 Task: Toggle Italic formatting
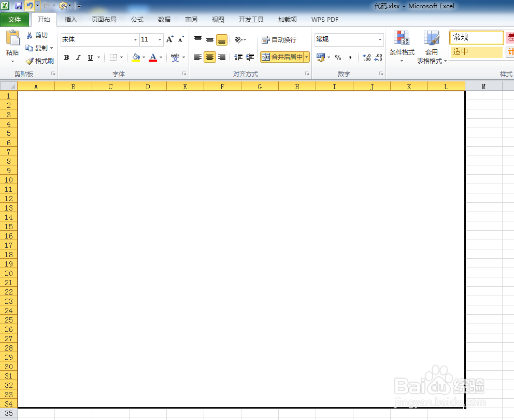point(78,58)
